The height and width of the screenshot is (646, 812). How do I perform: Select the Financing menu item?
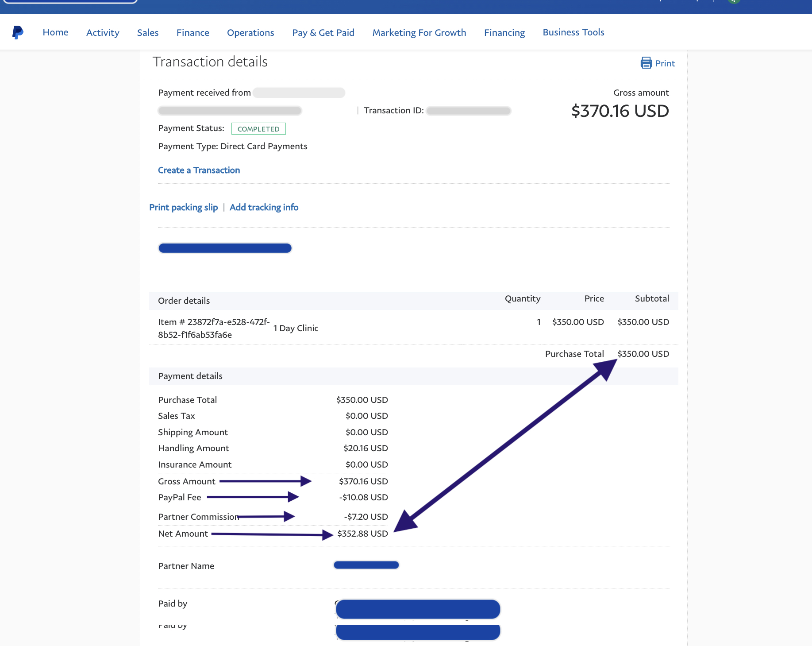504,33
